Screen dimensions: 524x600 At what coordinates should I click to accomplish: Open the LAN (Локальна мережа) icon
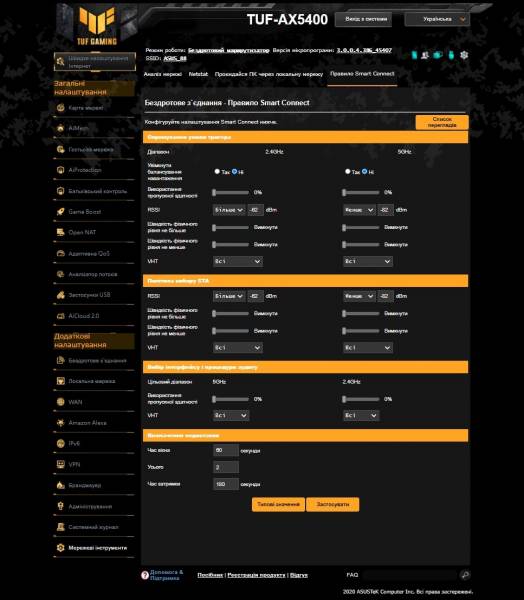tap(60, 381)
